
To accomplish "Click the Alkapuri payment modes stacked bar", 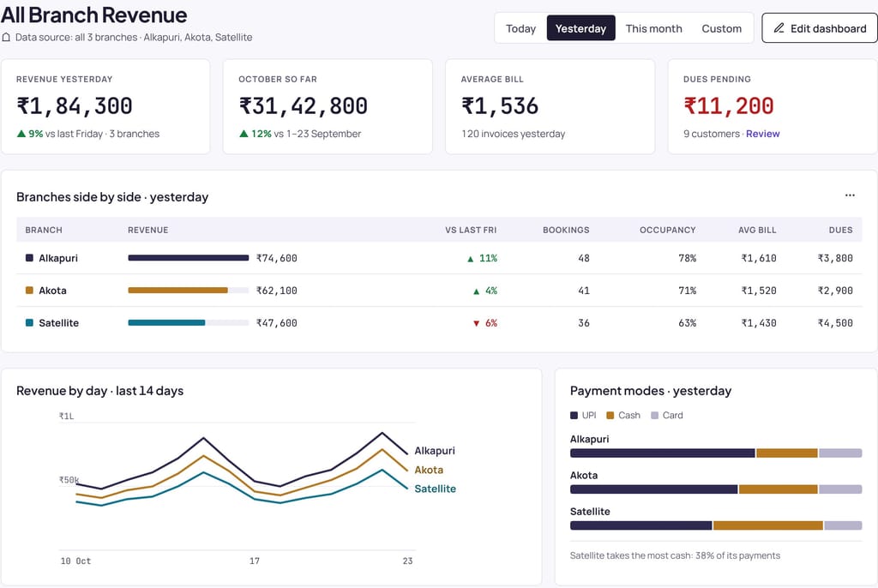I will tap(716, 453).
